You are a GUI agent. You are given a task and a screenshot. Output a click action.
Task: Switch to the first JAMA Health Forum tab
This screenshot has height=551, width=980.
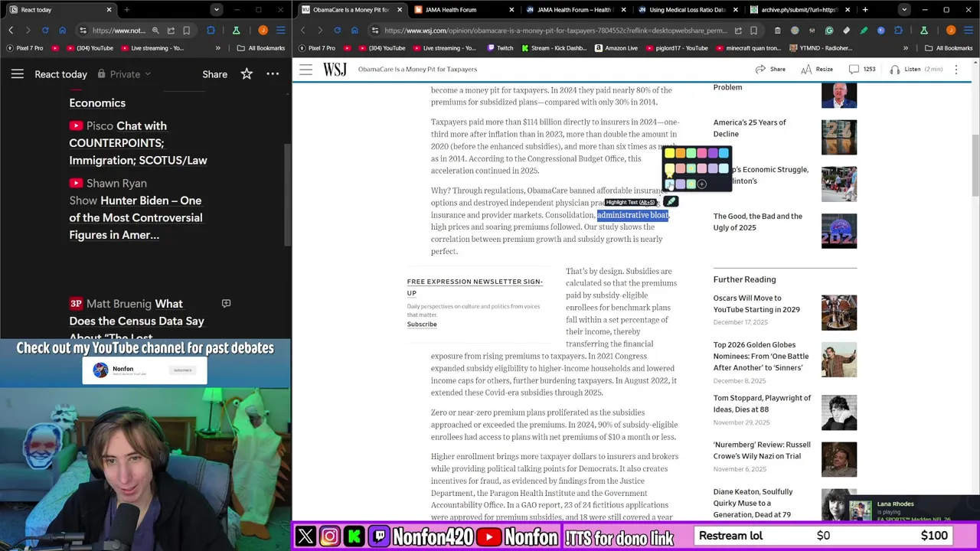(x=463, y=10)
